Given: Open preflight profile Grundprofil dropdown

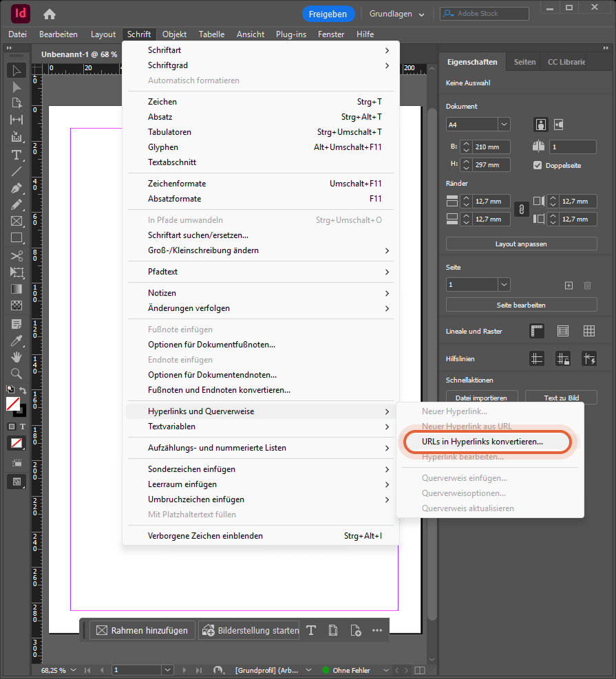Looking at the screenshot, I should coord(308,670).
